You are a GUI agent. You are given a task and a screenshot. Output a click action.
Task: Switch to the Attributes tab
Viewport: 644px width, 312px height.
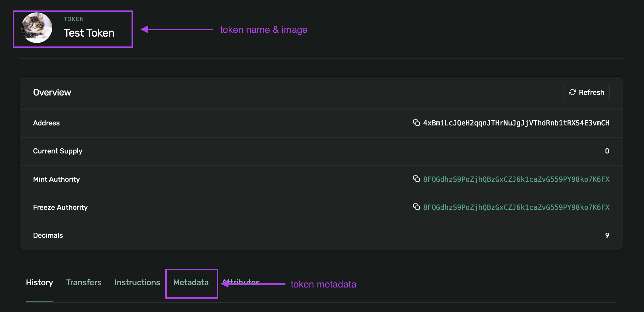(241, 283)
